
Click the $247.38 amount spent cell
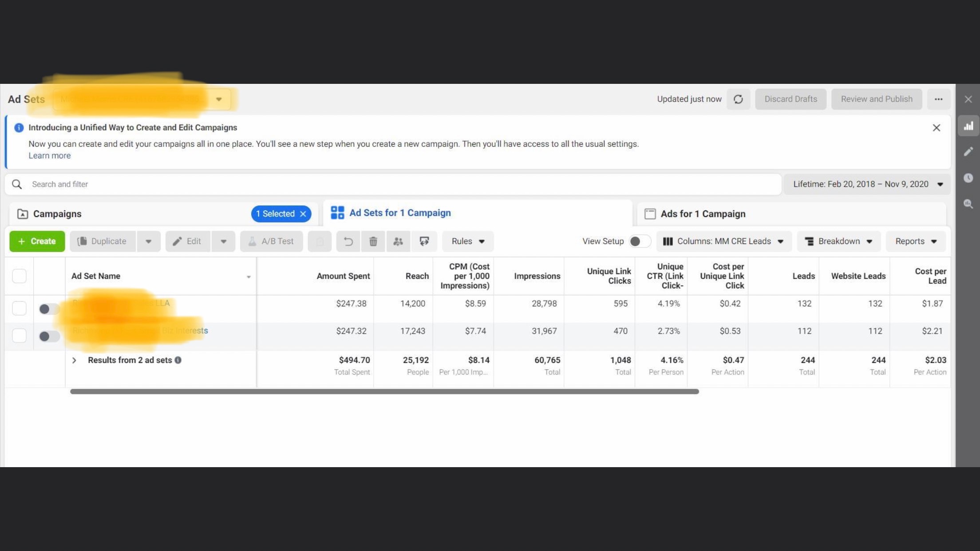(351, 303)
